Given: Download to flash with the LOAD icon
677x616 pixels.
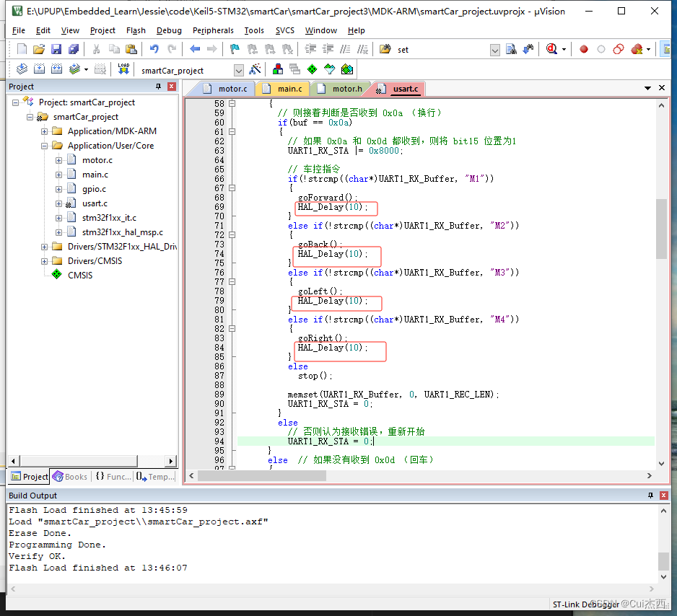Looking at the screenshot, I should (123, 69).
